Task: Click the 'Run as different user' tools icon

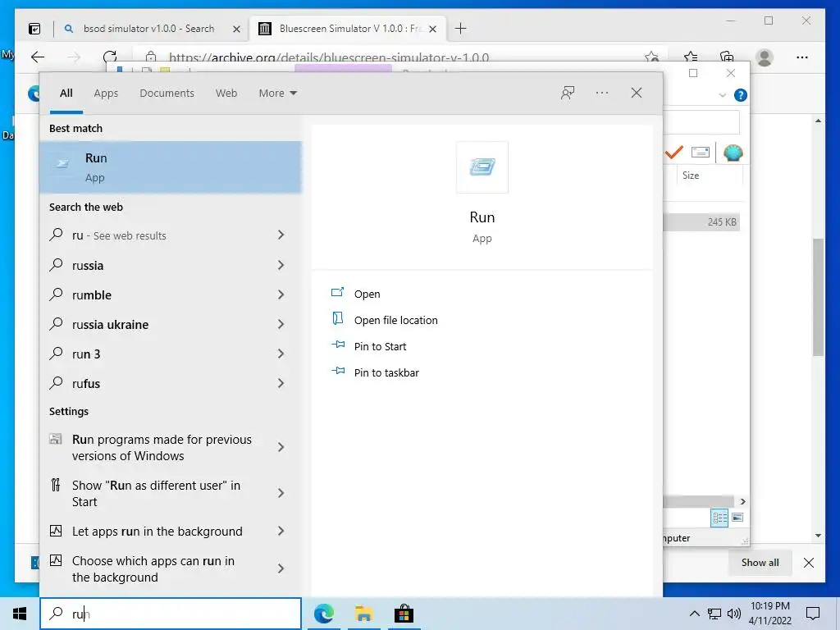Action: [x=56, y=485]
